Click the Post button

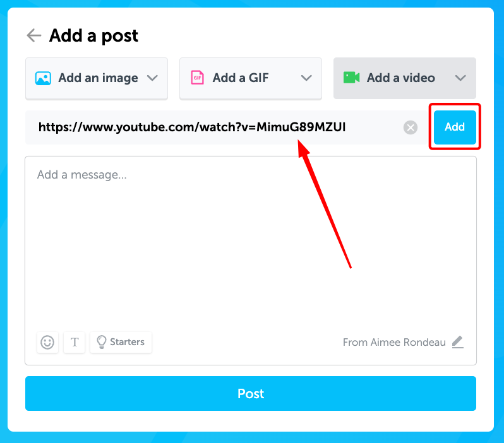[x=251, y=394]
